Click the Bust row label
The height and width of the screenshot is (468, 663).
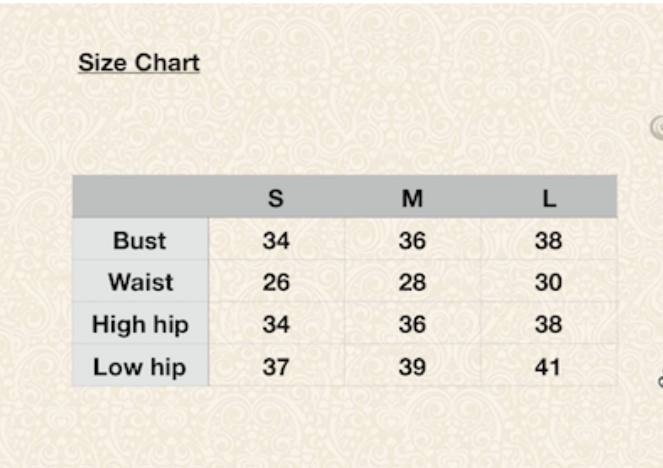[x=140, y=240]
